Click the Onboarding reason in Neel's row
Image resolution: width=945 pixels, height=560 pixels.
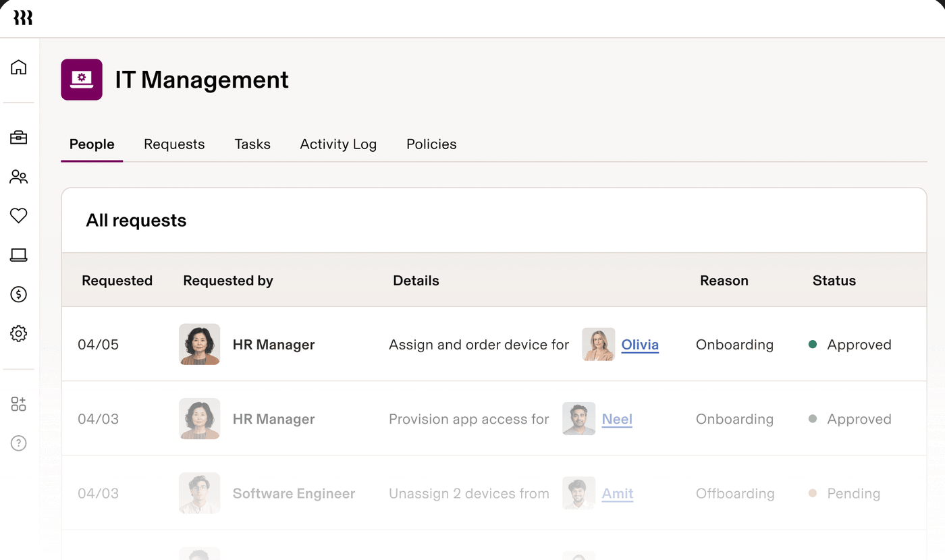[734, 419]
